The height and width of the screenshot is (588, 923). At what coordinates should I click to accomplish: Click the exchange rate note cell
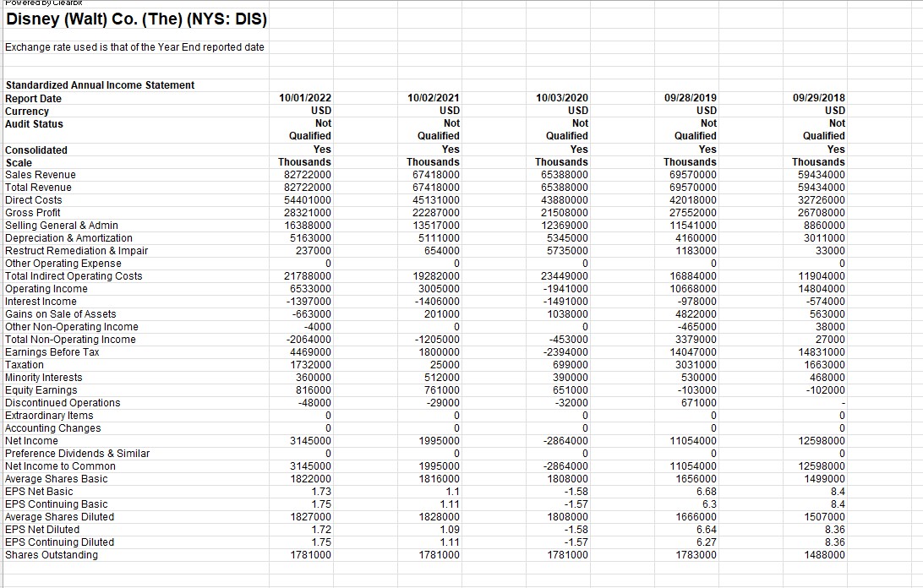(x=134, y=47)
